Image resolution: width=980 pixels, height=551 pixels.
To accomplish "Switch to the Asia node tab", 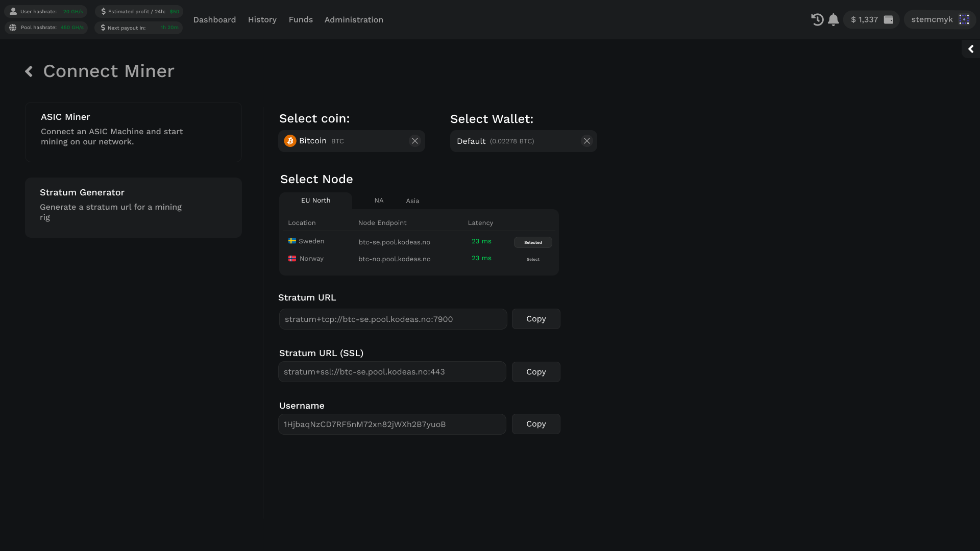I will [412, 201].
